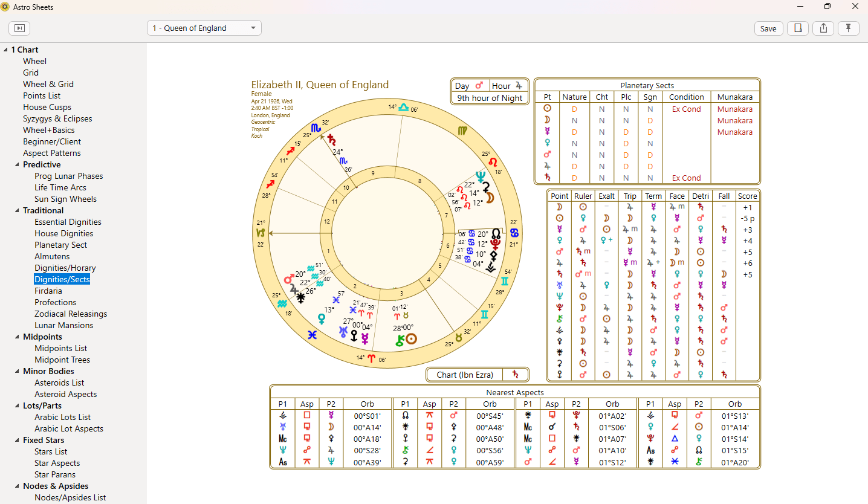Image resolution: width=868 pixels, height=504 pixels.
Task: Click the Neptune glyph in the wheel
Action: (481, 177)
